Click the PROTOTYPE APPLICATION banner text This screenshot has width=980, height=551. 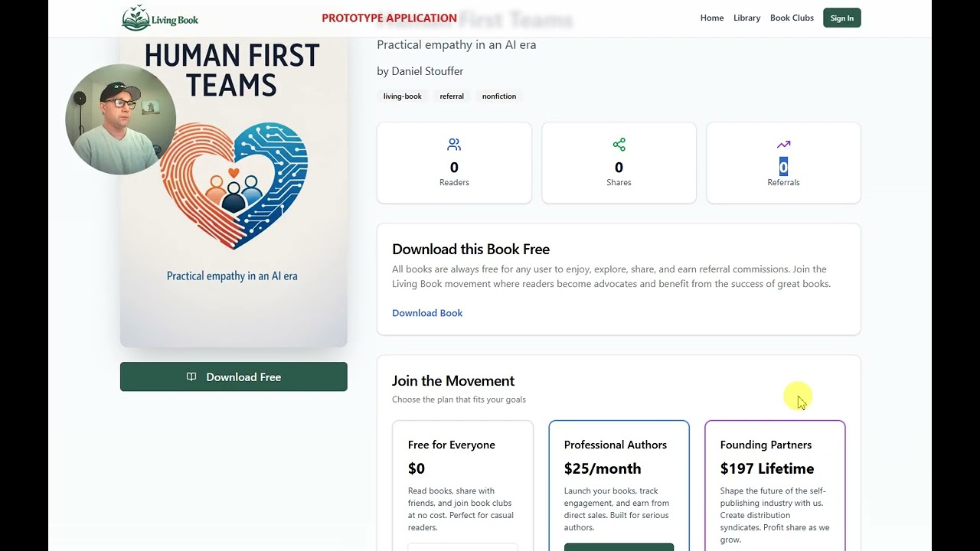389,18
